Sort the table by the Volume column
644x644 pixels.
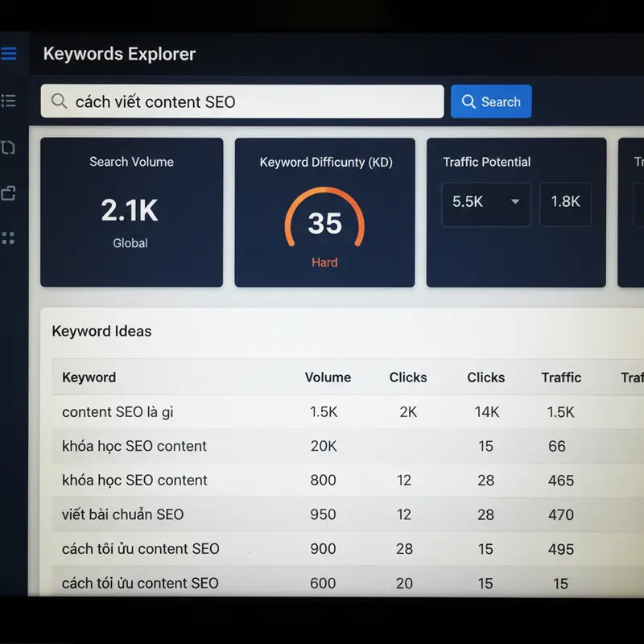pyautogui.click(x=328, y=377)
